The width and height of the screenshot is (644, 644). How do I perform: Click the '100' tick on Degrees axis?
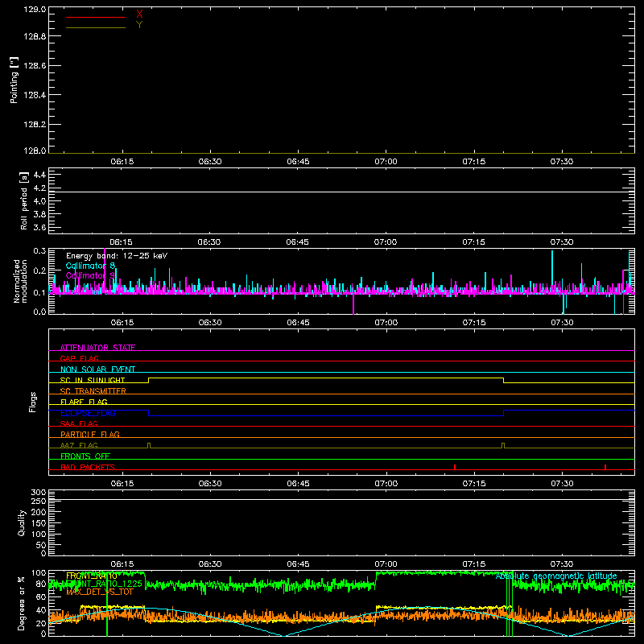point(39,572)
